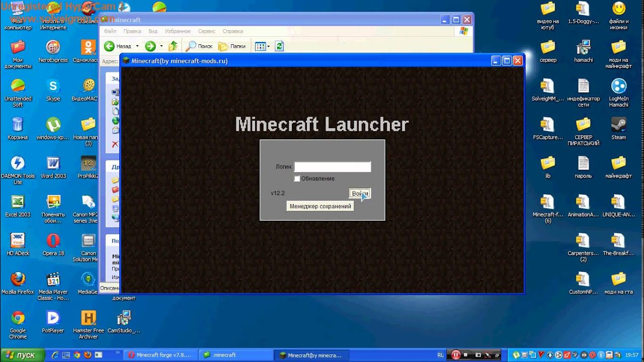The image size is (644, 362).
Task: Switch to .minecraft taskbar window
Action: pos(236,355)
